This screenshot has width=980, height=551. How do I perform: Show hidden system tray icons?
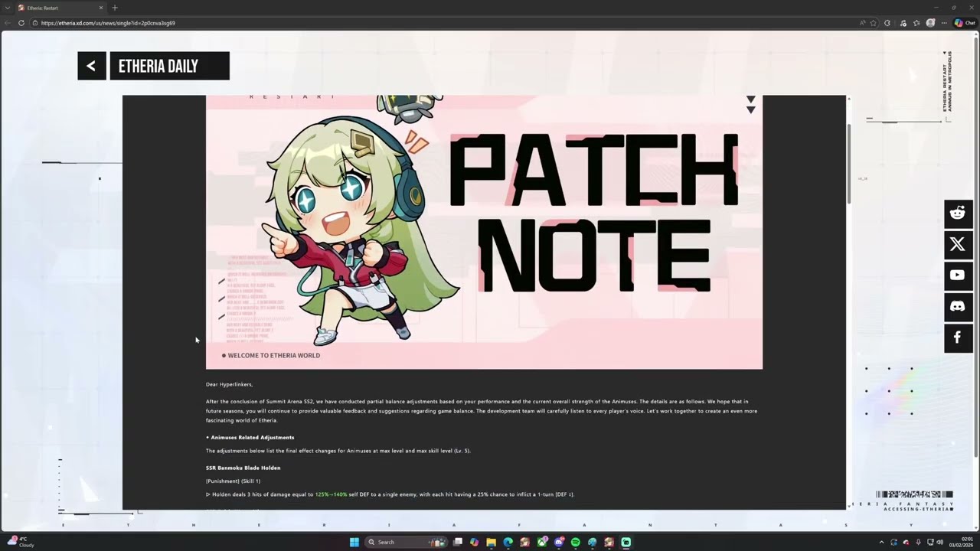pos(881,542)
